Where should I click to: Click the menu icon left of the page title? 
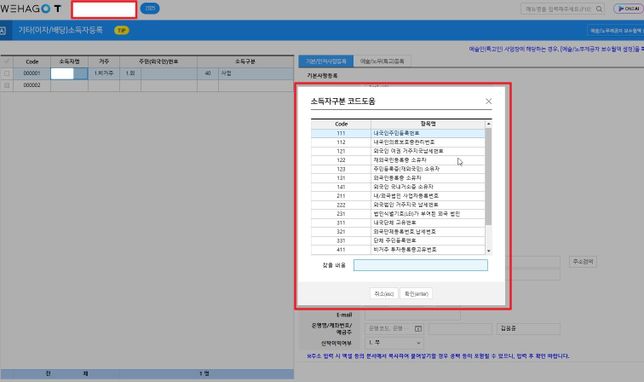[3, 30]
